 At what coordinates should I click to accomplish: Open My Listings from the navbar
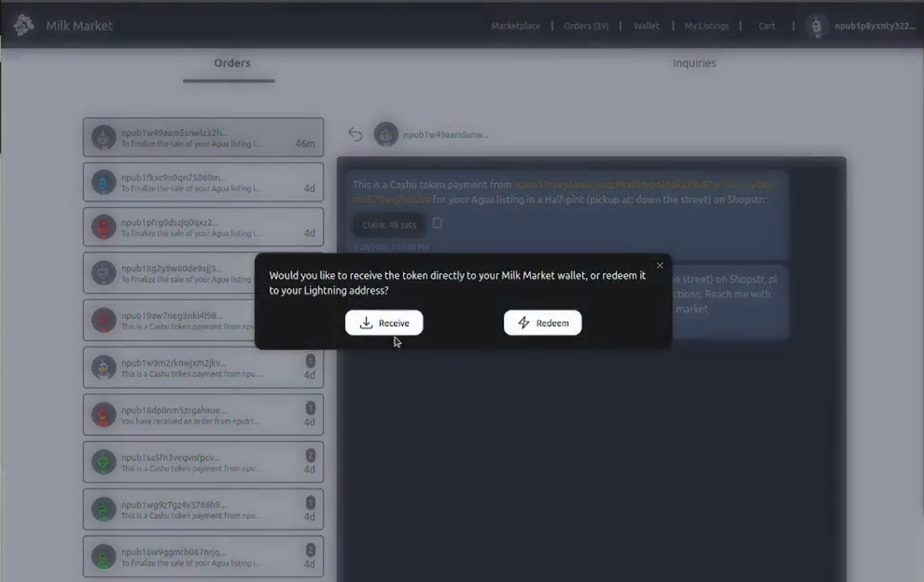(706, 26)
